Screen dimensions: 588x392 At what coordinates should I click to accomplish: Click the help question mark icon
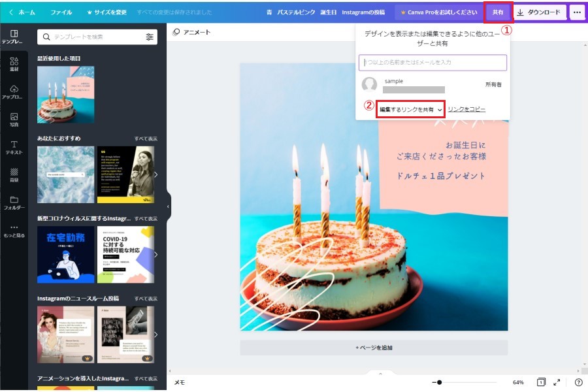pyautogui.click(x=578, y=382)
